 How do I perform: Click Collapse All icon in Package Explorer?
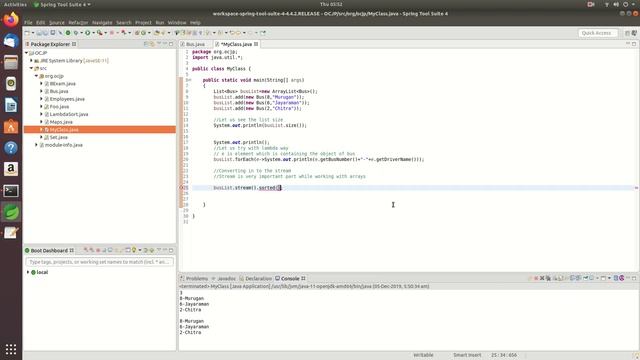(146, 44)
